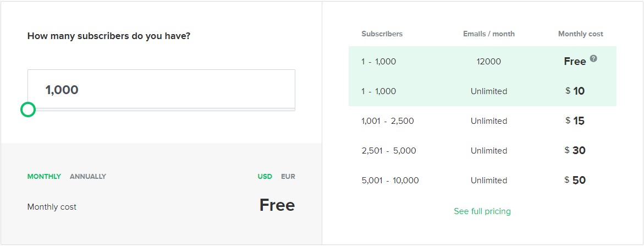644x246 pixels.
Task: Click the $30 monthly cost price
Action: [x=575, y=150]
